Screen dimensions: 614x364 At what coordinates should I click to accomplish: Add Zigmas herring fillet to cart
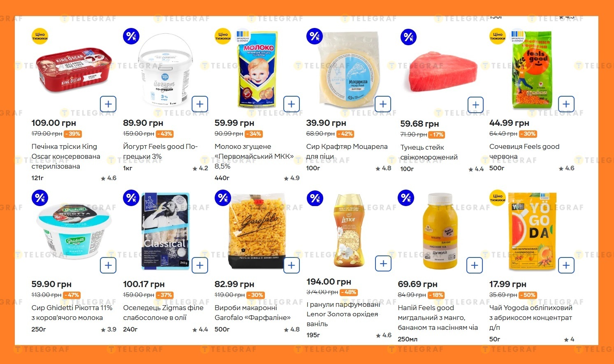tap(200, 265)
